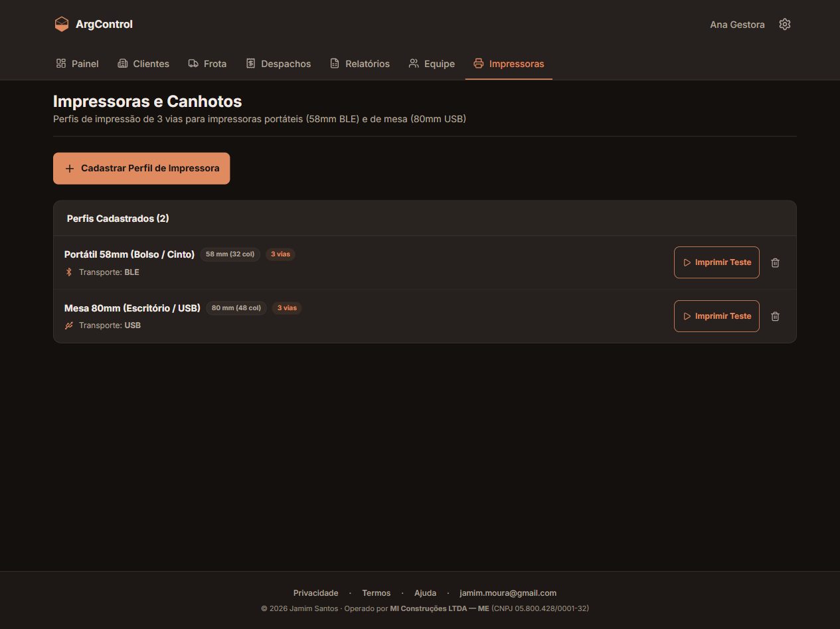The width and height of the screenshot is (840, 629).
Task: Click the document icon next to Relatórios
Action: click(x=335, y=64)
